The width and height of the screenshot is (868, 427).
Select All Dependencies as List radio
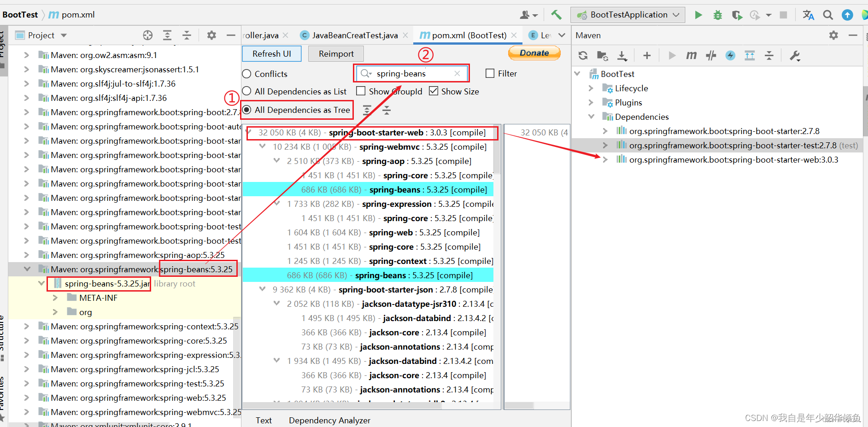[x=247, y=91]
